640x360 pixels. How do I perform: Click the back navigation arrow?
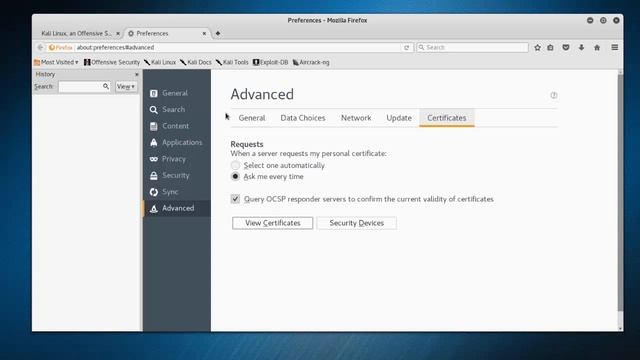pyautogui.click(x=40, y=47)
